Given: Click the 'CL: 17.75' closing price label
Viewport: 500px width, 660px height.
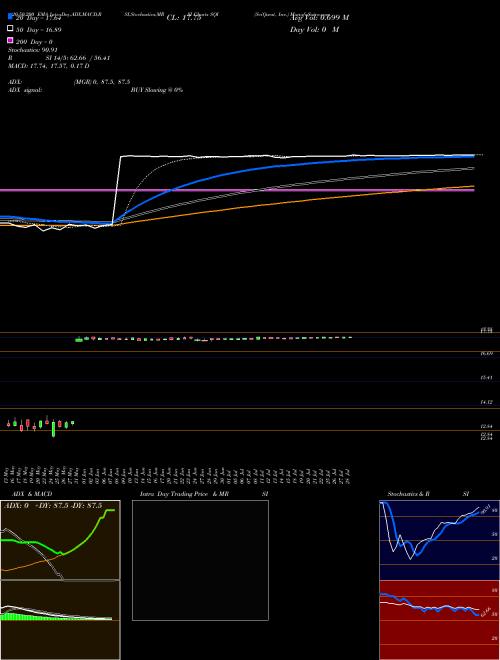Looking at the screenshot, I should (184, 18).
